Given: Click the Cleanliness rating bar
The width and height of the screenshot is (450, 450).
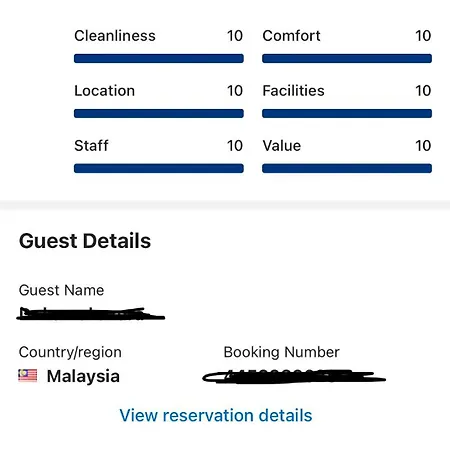Looking at the screenshot, I should tap(159, 58).
